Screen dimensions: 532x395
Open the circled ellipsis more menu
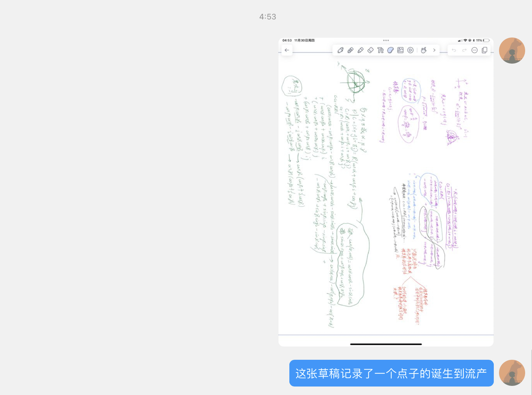[475, 50]
